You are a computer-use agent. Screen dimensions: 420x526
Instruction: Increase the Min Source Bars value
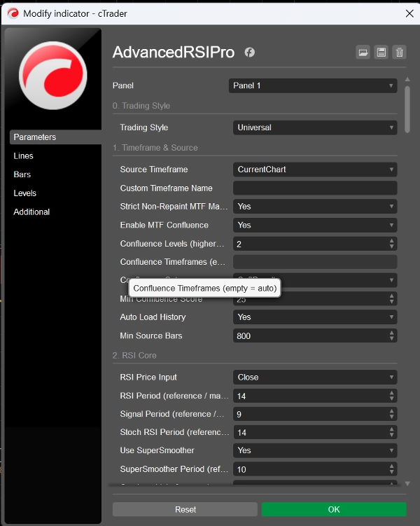(x=391, y=333)
